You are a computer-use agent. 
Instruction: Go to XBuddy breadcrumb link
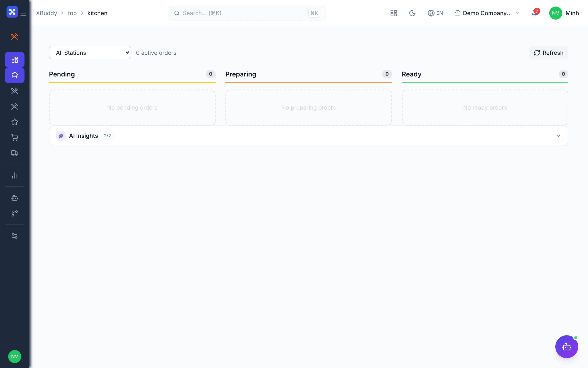point(46,13)
